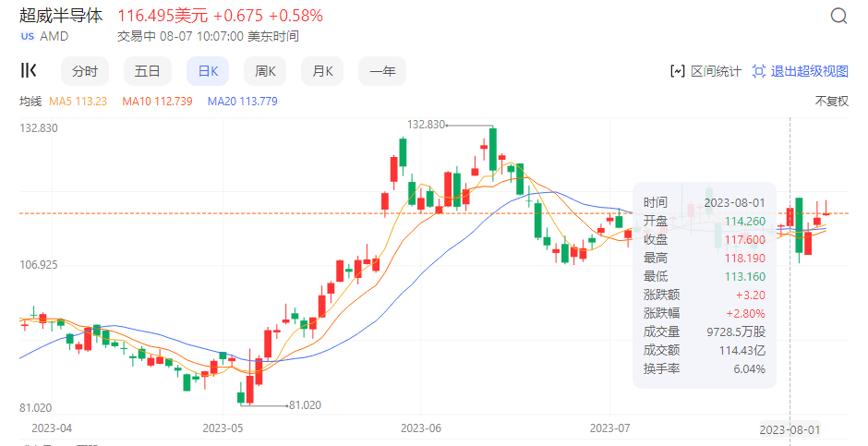Select the 日K daily candlestick tab
Viewport: 868px width, 446px height.
coord(208,71)
